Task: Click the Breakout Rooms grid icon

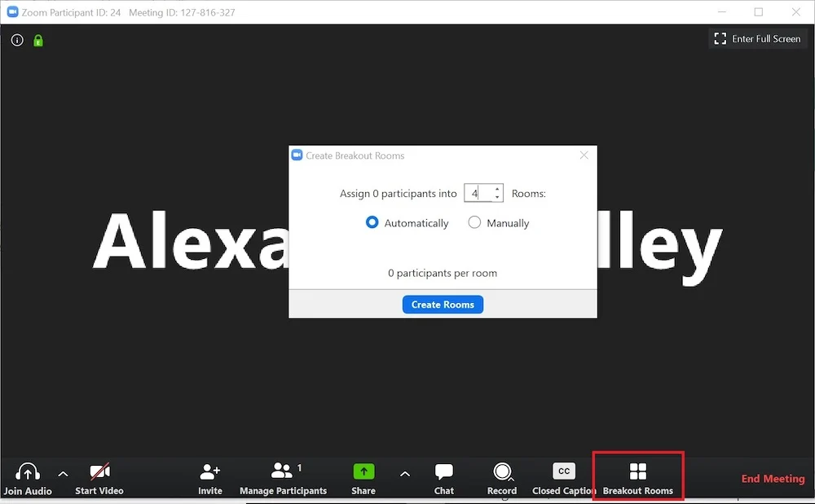Action: click(638, 471)
